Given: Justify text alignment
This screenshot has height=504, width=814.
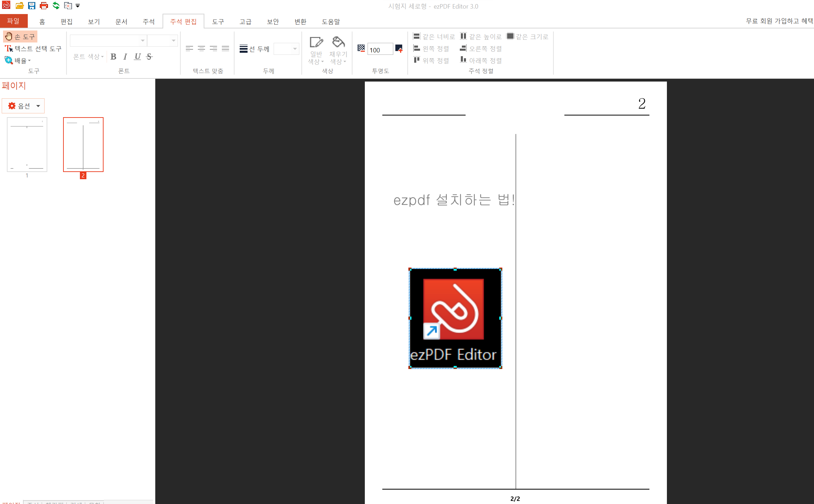Looking at the screenshot, I should 225,49.
